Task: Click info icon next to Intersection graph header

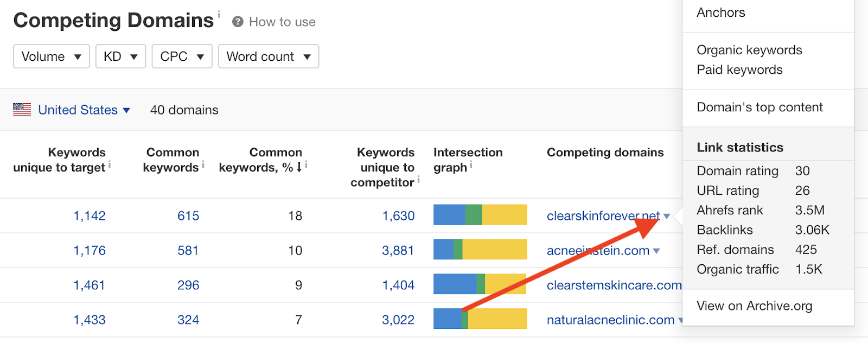Action: click(471, 164)
